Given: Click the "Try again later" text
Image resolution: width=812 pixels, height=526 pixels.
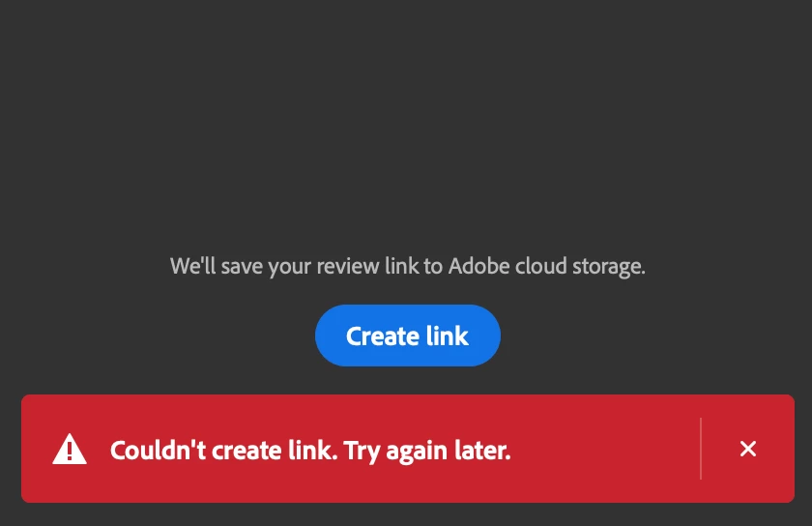Looking at the screenshot, I should pos(427,451).
